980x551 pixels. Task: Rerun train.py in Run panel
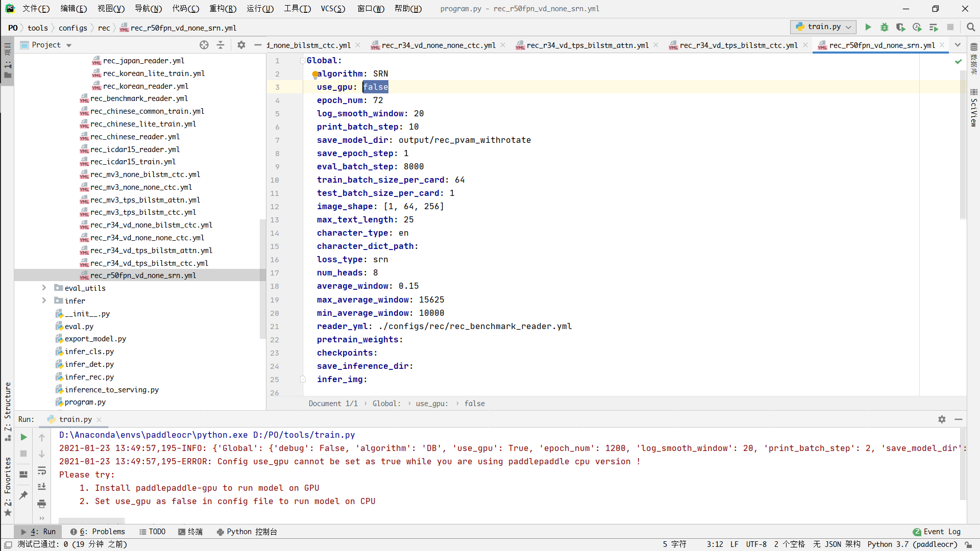23,437
